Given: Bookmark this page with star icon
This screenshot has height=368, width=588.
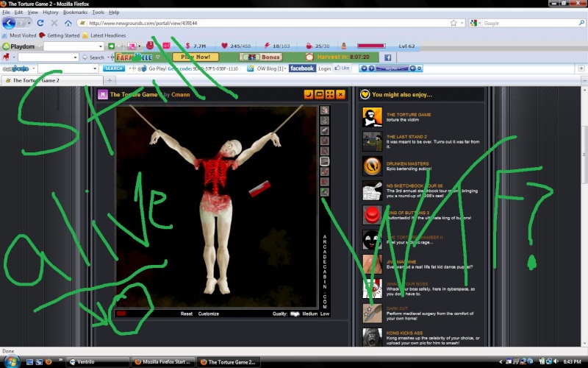Looking at the screenshot, I should (453, 23).
